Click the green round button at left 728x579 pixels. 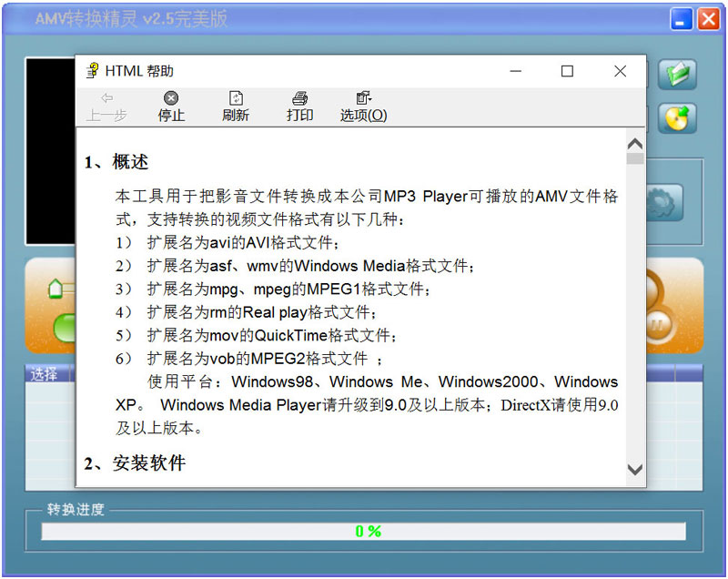click(65, 328)
